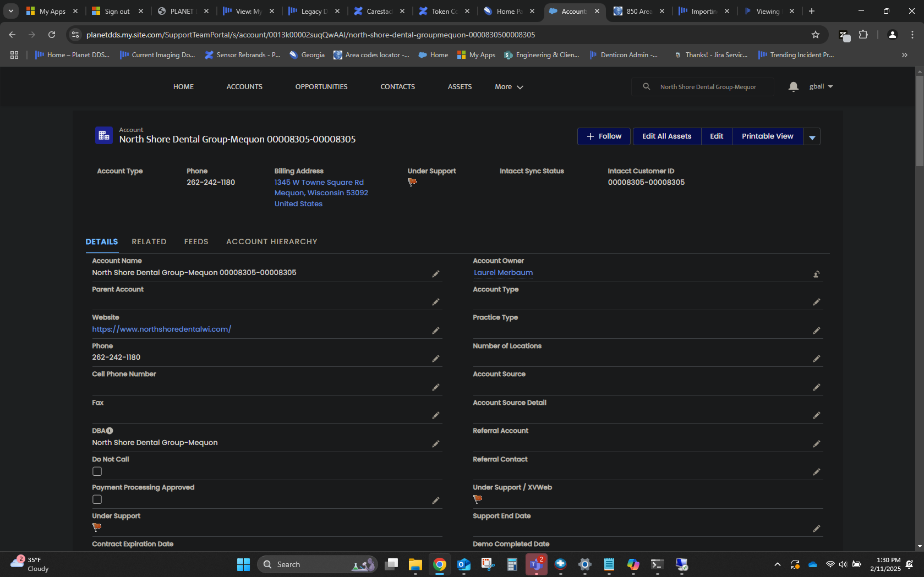This screenshot has width=924, height=577.
Task: Edit Account Name with pencil icon
Action: click(436, 274)
